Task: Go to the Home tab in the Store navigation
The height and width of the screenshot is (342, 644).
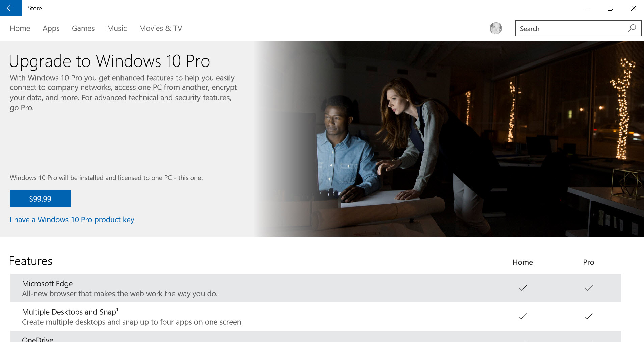Action: (20, 28)
